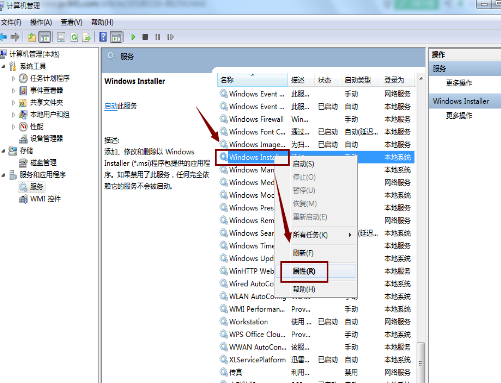This screenshot has width=501, height=383.
Task: Open the 操作(A) menu
Action: [x=41, y=22]
